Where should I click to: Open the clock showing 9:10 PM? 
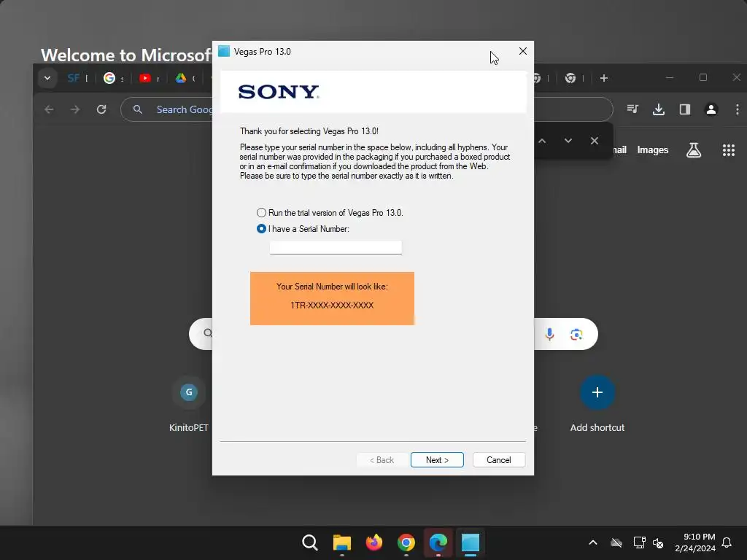pyautogui.click(x=695, y=542)
